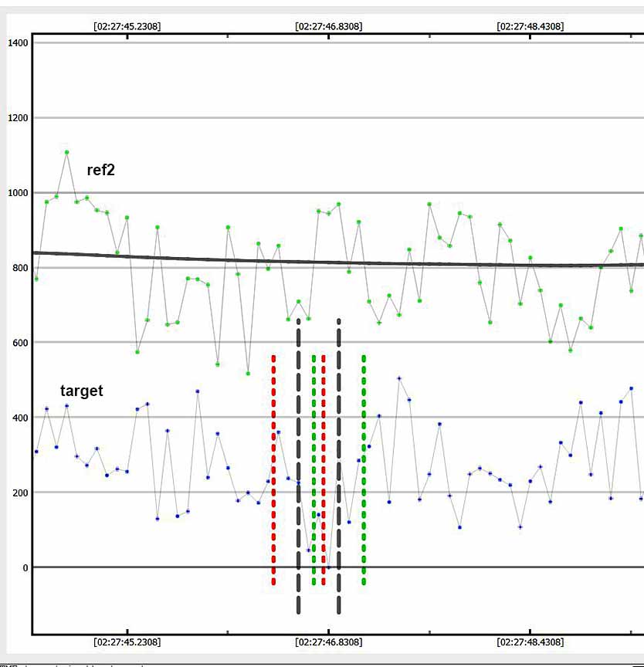Click the highest green ref2 data point
644x667 pixels.
tap(66, 152)
